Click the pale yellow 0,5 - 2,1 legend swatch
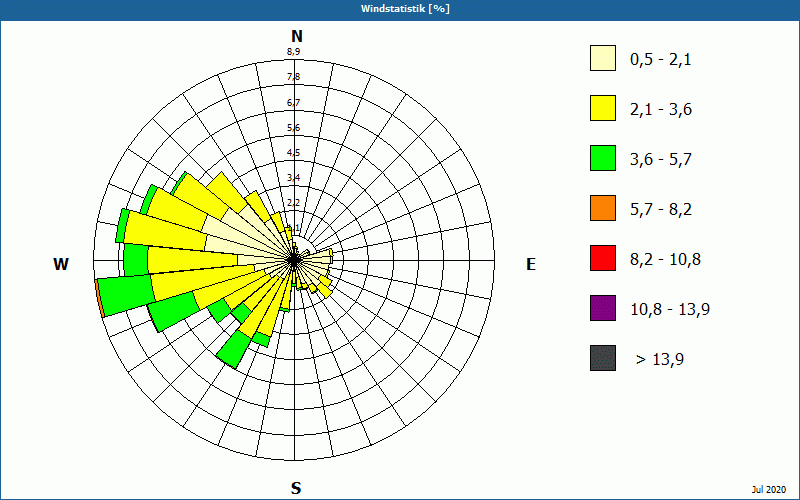The image size is (800, 500). coord(603,58)
